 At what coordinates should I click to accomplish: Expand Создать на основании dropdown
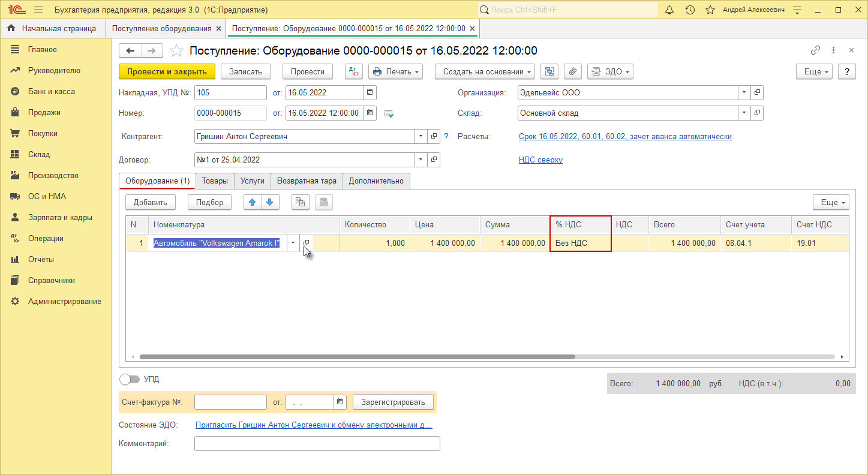click(x=485, y=71)
